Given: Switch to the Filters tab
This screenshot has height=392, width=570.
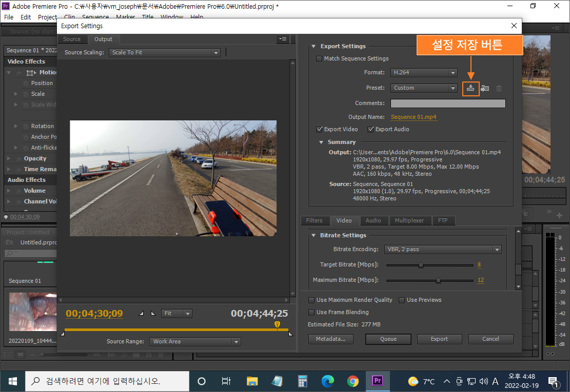Looking at the screenshot, I should [315, 221].
